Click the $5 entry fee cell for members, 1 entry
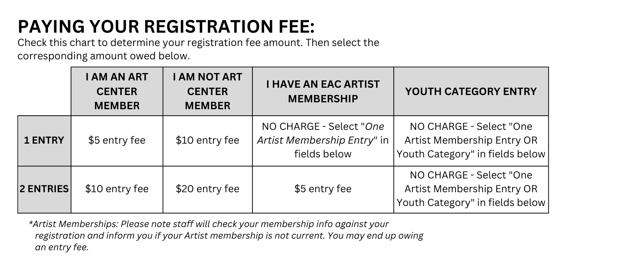Image resolution: width=644 pixels, height=258 pixels. click(x=117, y=141)
